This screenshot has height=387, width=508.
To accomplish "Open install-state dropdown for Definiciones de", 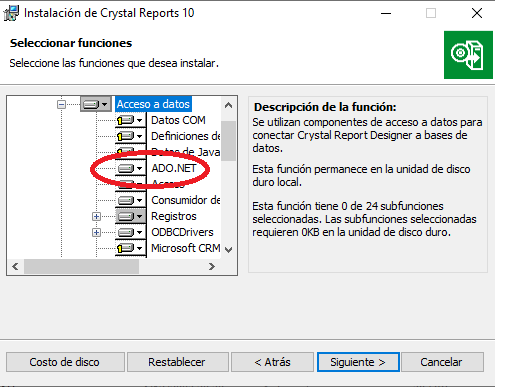I will (x=131, y=136).
